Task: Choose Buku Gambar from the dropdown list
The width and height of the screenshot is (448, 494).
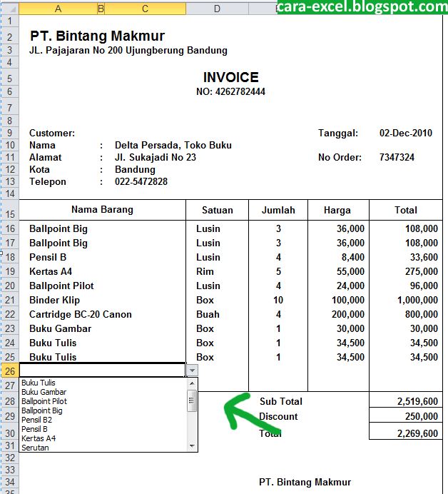Action: point(44,392)
